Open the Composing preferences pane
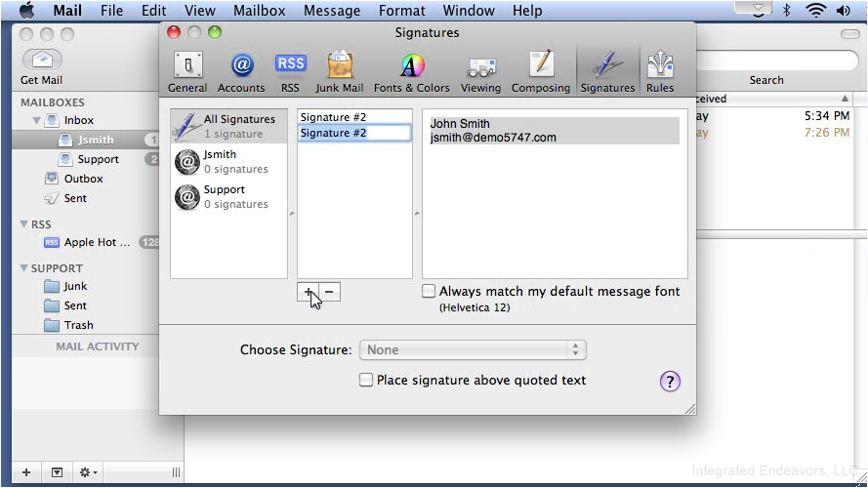Screen dimensions: 868x488 541,72
